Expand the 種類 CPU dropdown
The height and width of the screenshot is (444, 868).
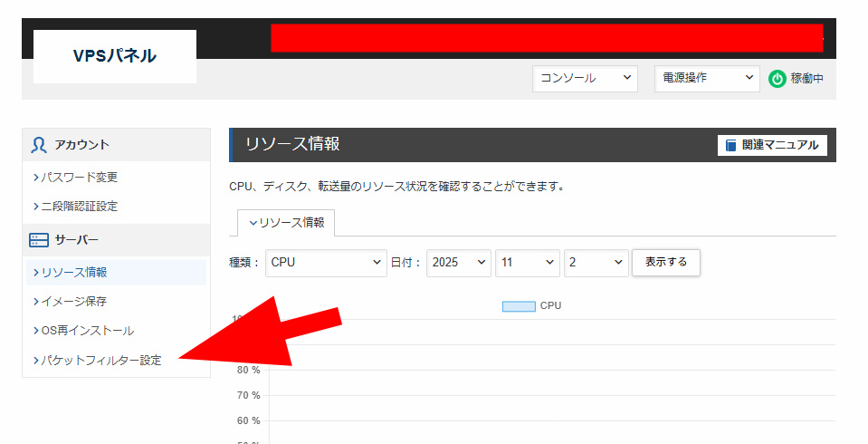click(326, 263)
